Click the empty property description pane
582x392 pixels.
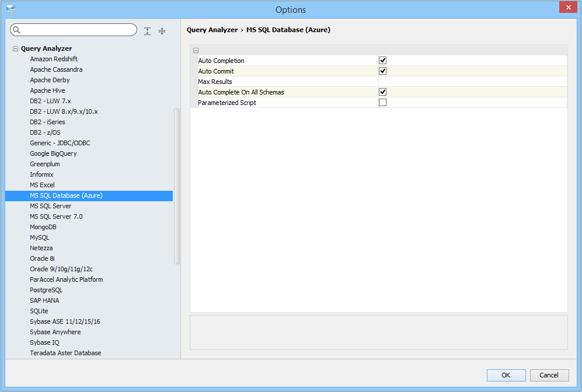click(379, 332)
